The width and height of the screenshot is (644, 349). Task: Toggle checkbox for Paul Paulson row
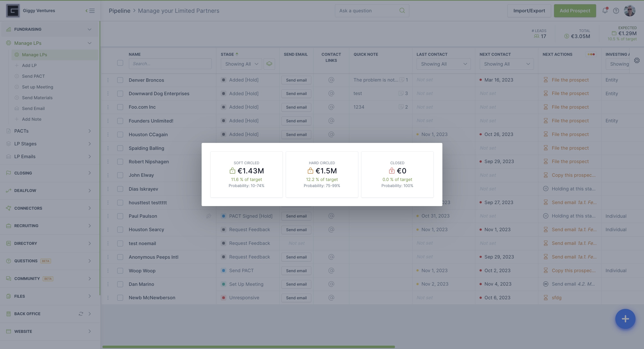click(120, 216)
